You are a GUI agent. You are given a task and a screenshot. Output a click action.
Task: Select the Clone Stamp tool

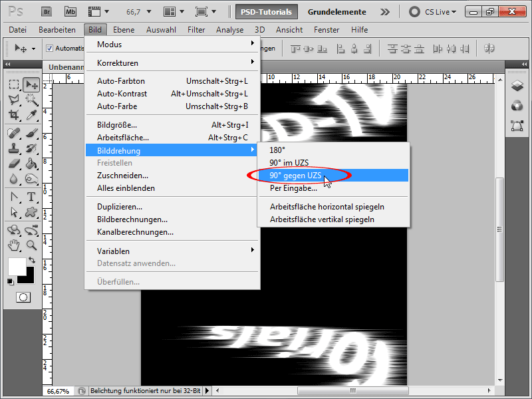coord(14,148)
